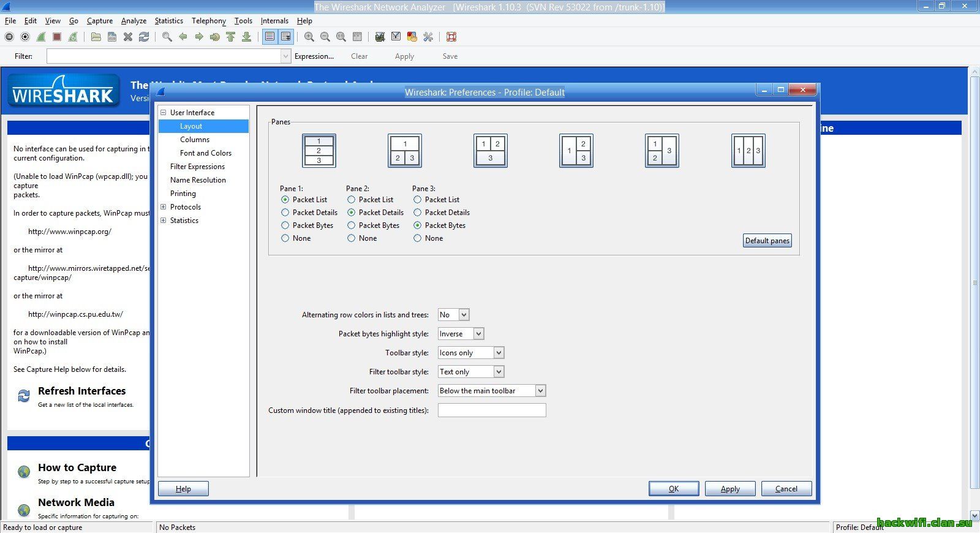Click Apply in the Preferences dialog
This screenshot has height=533, width=980.
coord(730,489)
